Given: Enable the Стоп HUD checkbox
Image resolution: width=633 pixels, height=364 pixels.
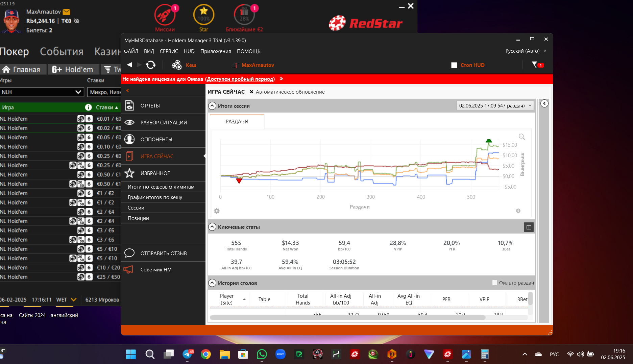Looking at the screenshot, I should tap(454, 65).
